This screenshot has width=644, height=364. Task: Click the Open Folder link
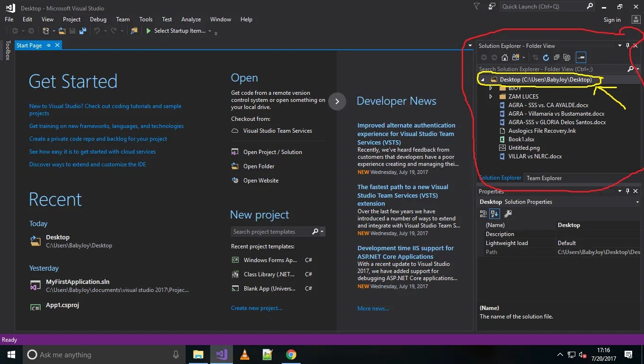coord(259,166)
